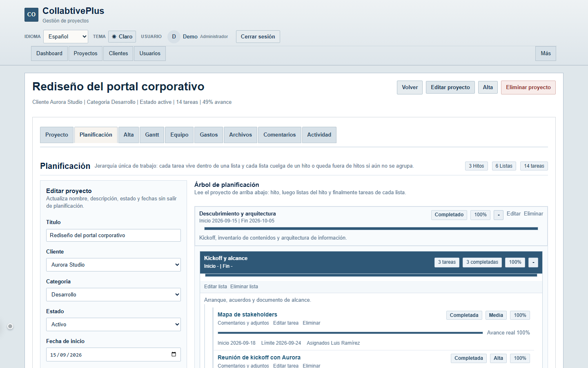The width and height of the screenshot is (588, 368).
Task: Switch to the Gantt tab
Action: [152, 135]
